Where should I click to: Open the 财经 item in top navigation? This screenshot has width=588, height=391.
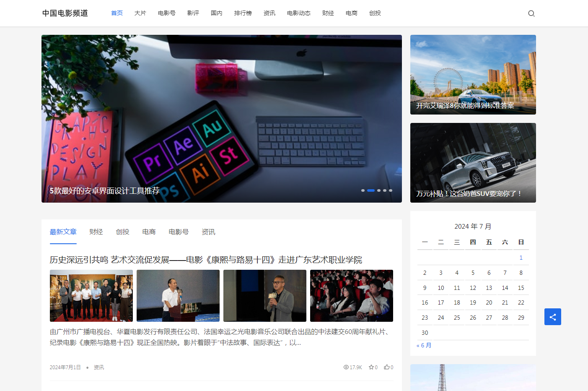coord(328,13)
